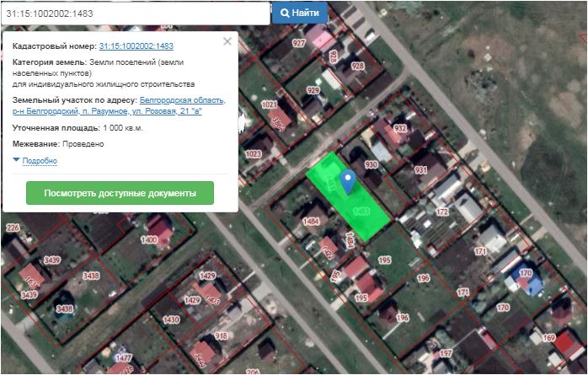The image size is (588, 375).
Task: Click the blue location pin marker
Action: pos(347,179)
